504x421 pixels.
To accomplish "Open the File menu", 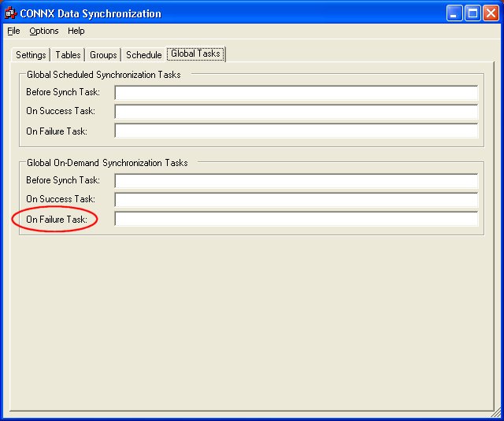I will (x=13, y=31).
